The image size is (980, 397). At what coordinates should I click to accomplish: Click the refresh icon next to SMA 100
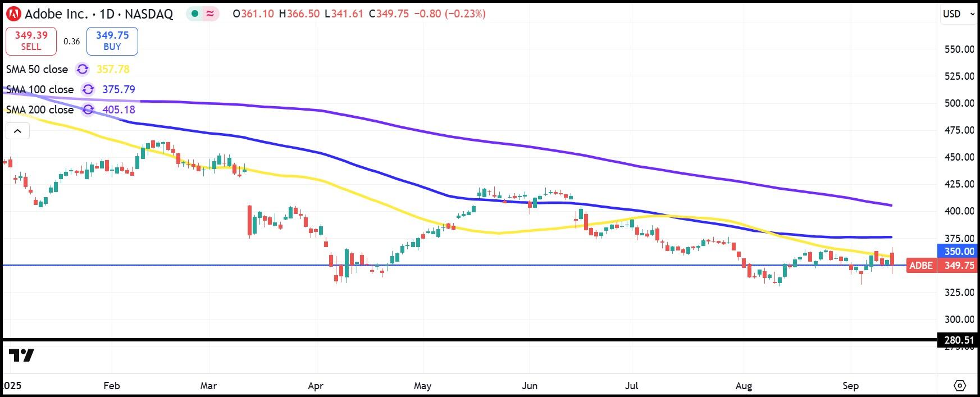click(88, 89)
